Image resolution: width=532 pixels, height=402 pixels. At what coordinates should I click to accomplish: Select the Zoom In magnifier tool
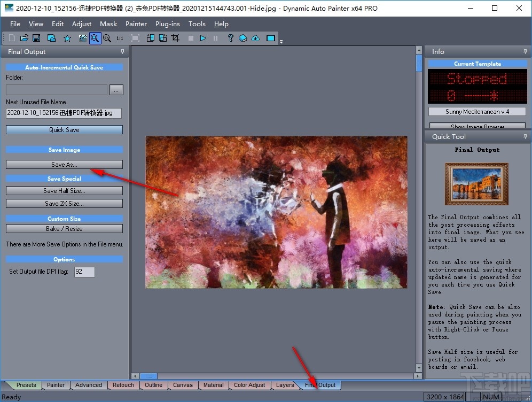point(94,38)
